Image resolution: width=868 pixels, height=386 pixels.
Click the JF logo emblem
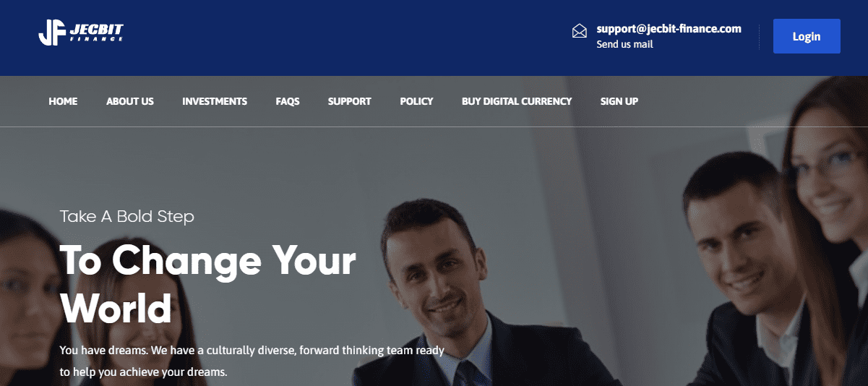53,33
